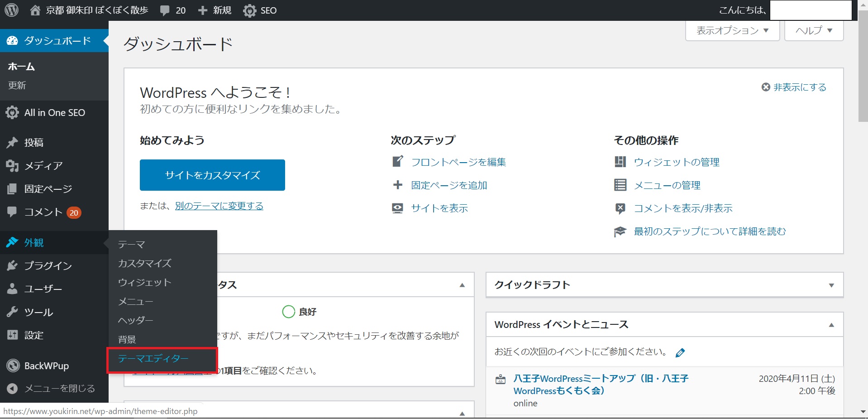Click the ツール wrench icon
This screenshot has height=419, width=868.
[12, 312]
